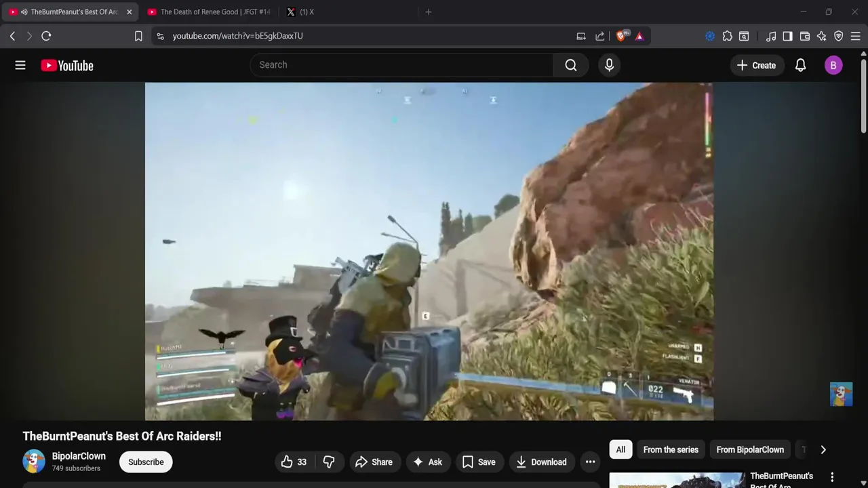Image resolution: width=868 pixels, height=488 pixels.
Task: Switch to The Death of Renee Good tab
Action: point(208,12)
